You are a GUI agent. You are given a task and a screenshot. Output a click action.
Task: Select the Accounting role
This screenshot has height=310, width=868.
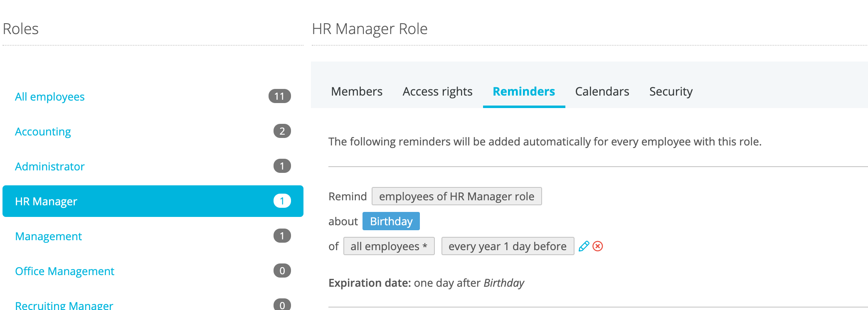[x=43, y=132]
